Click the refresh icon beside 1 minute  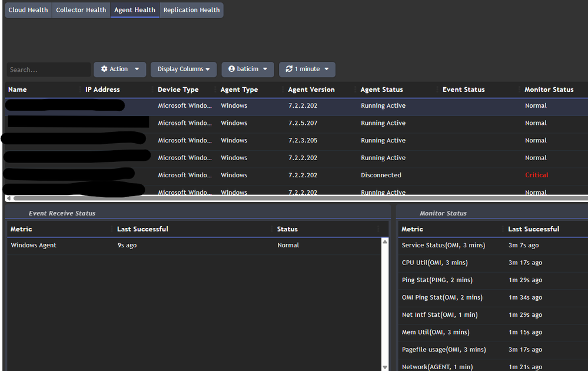coord(289,69)
